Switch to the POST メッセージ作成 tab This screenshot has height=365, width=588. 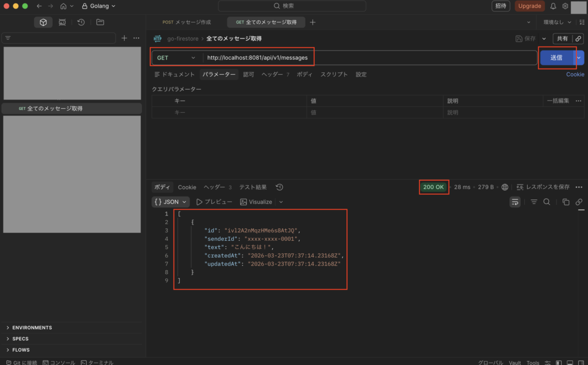pos(187,22)
